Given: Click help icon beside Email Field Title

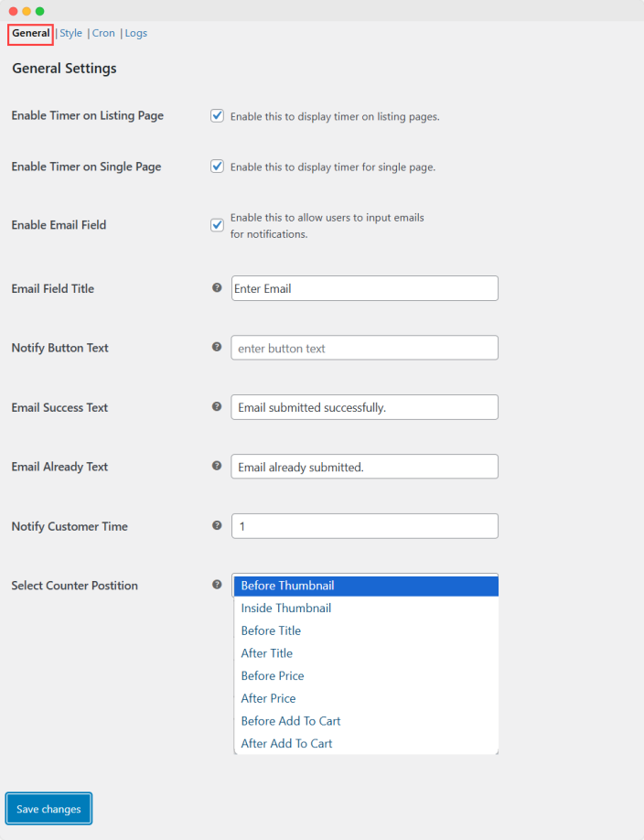Looking at the screenshot, I should click(x=217, y=287).
